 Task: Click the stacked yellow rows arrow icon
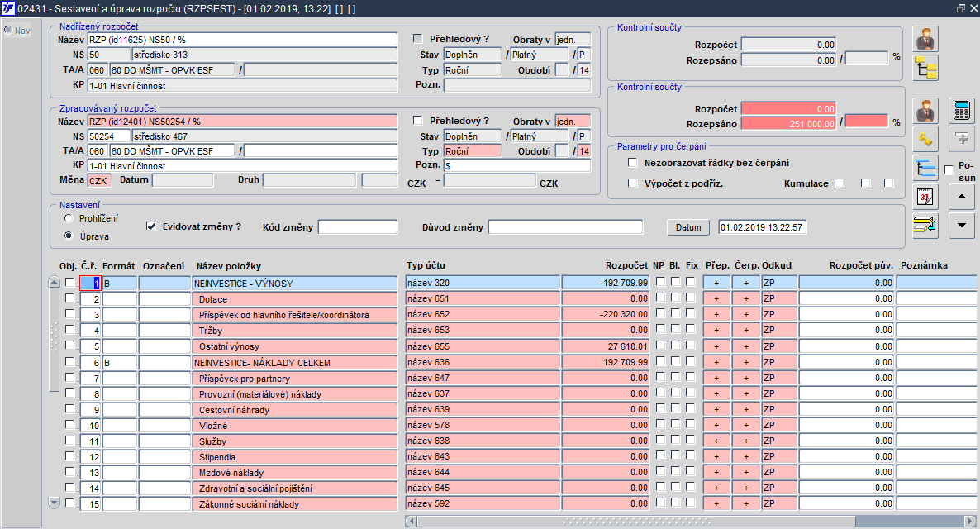coord(925,226)
